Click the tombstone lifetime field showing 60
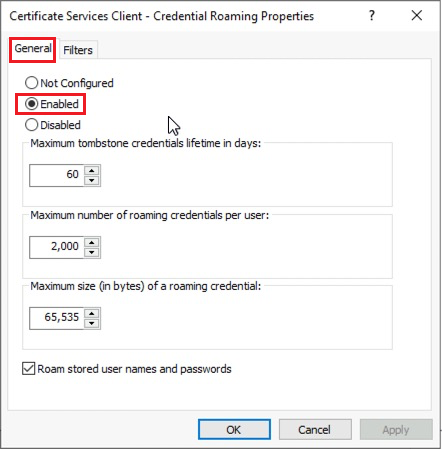442x449 pixels. point(56,175)
